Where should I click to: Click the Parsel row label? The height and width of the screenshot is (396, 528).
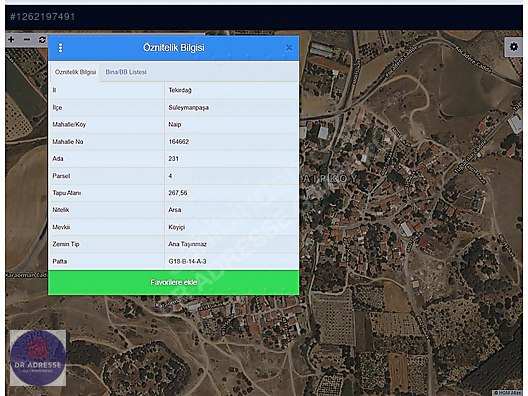[x=61, y=176]
